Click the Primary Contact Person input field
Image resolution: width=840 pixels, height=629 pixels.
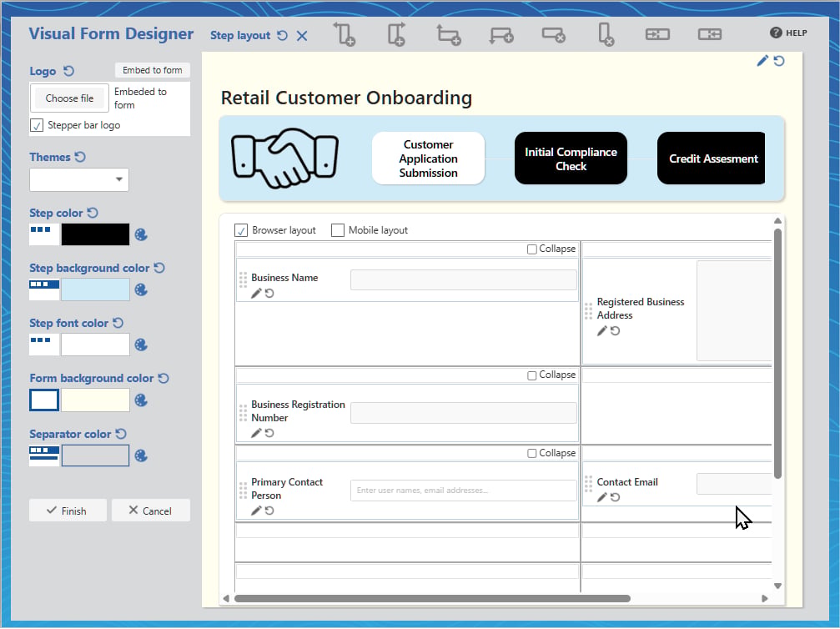pyautogui.click(x=464, y=491)
